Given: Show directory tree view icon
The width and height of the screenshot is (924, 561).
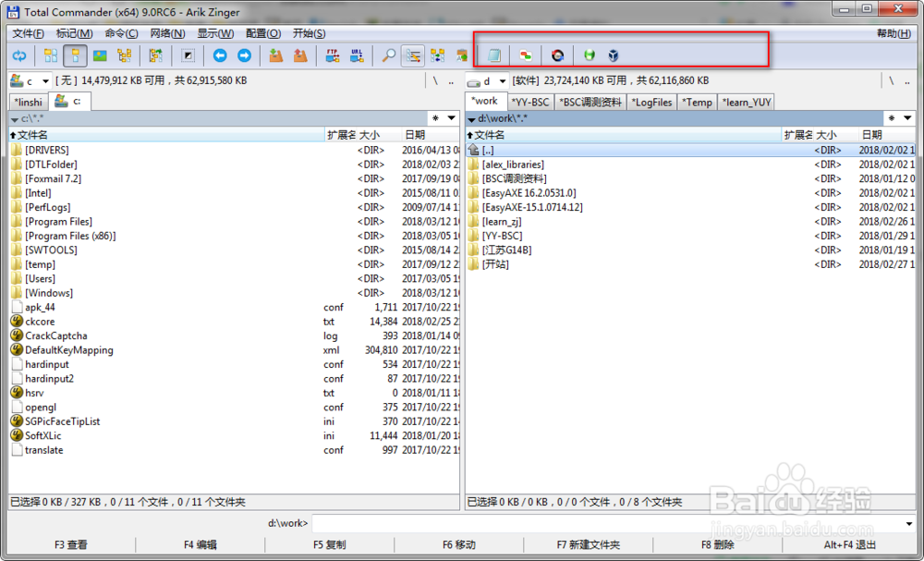Looking at the screenshot, I should point(124,56).
